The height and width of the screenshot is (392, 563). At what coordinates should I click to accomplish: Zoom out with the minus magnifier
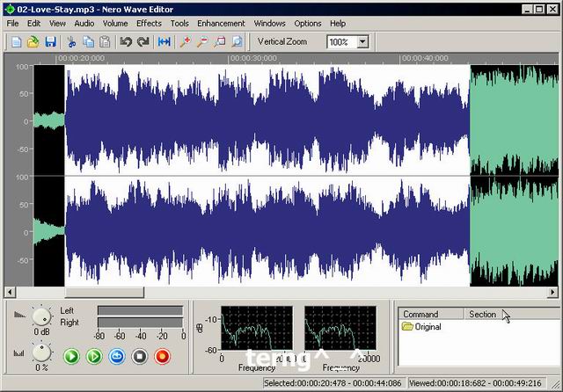(x=202, y=42)
